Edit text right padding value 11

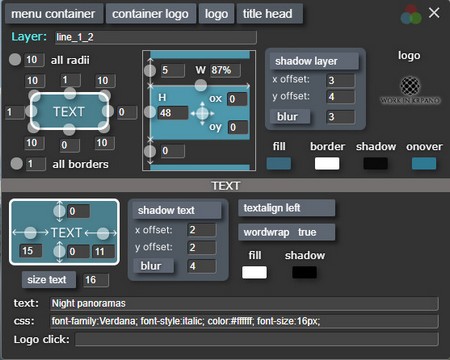click(x=103, y=252)
